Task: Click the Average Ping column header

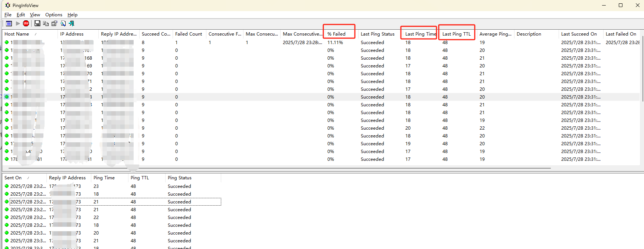Action: (495, 34)
